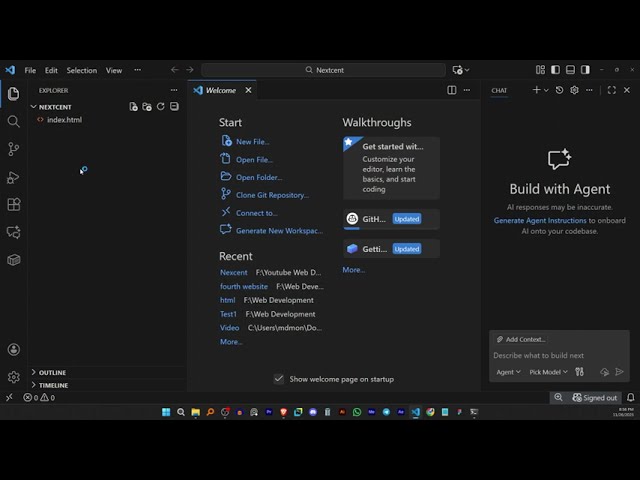The width and height of the screenshot is (640, 480).
Task: Click errors and warnings status item
Action: click(39, 398)
